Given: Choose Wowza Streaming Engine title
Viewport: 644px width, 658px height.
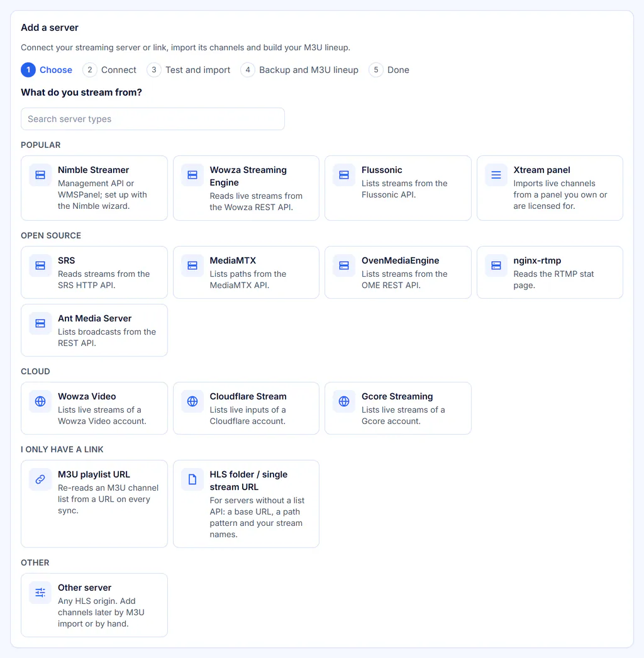Looking at the screenshot, I should [x=248, y=176].
